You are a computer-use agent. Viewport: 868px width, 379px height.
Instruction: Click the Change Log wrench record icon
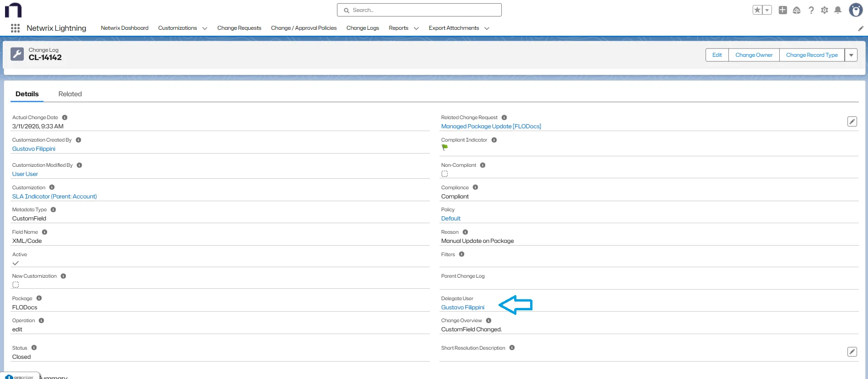point(17,54)
